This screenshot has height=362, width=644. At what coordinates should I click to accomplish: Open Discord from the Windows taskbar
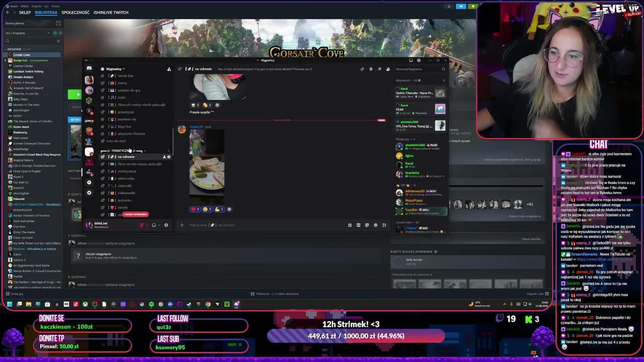click(236, 304)
